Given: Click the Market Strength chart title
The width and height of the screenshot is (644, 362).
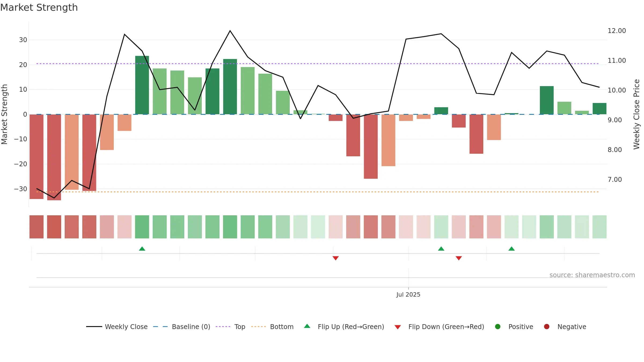Looking at the screenshot, I should [x=39, y=8].
